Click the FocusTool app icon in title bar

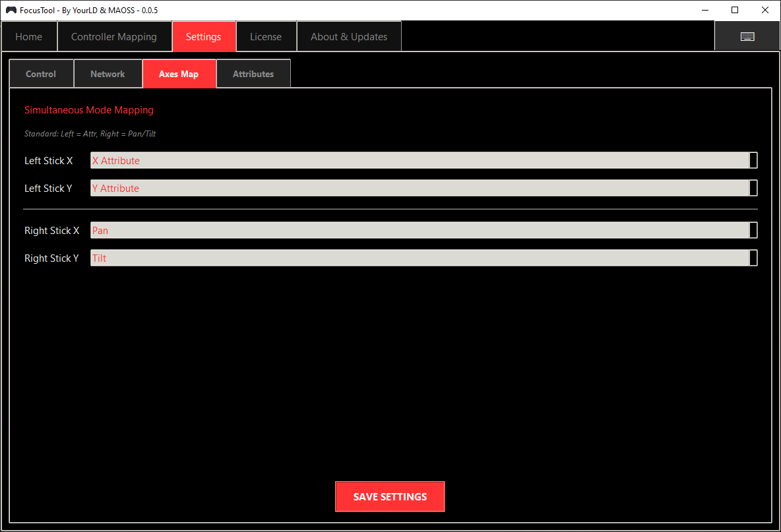10,10
